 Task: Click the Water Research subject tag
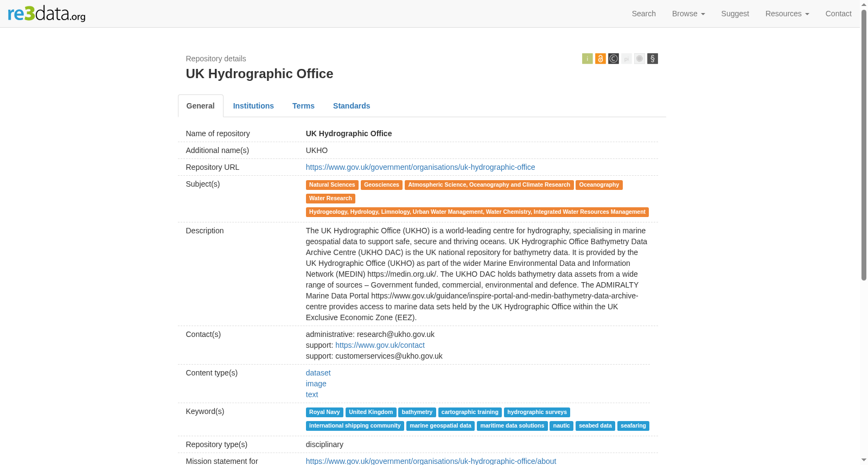(x=330, y=199)
